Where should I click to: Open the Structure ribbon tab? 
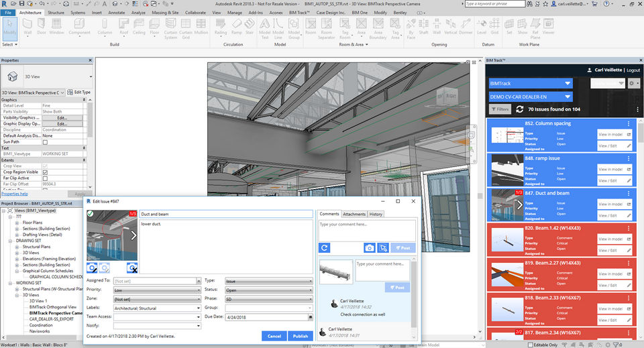[56, 12]
